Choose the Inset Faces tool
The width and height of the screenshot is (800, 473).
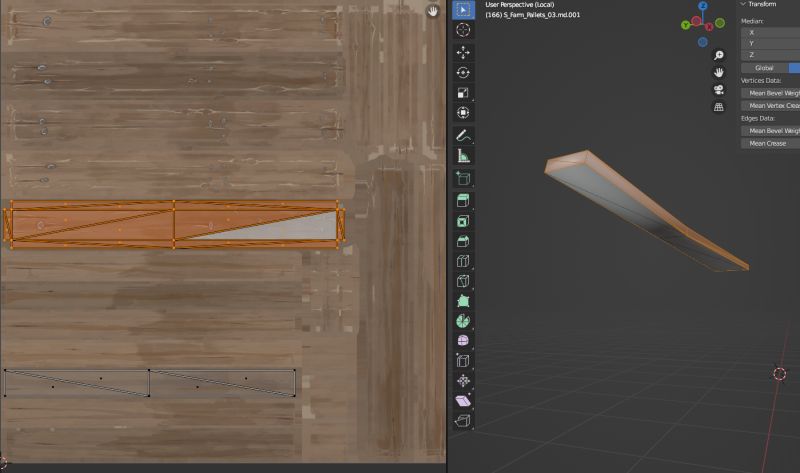pos(463,221)
